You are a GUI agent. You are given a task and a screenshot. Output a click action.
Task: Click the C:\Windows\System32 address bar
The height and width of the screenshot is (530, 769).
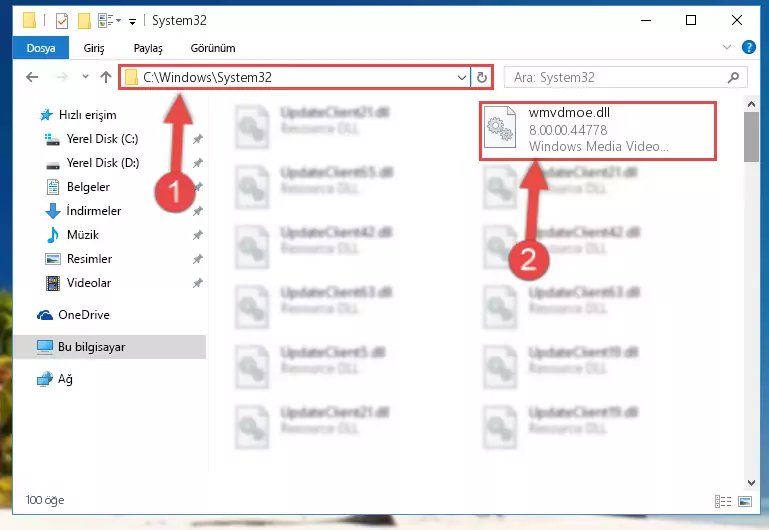pyautogui.click(x=294, y=77)
